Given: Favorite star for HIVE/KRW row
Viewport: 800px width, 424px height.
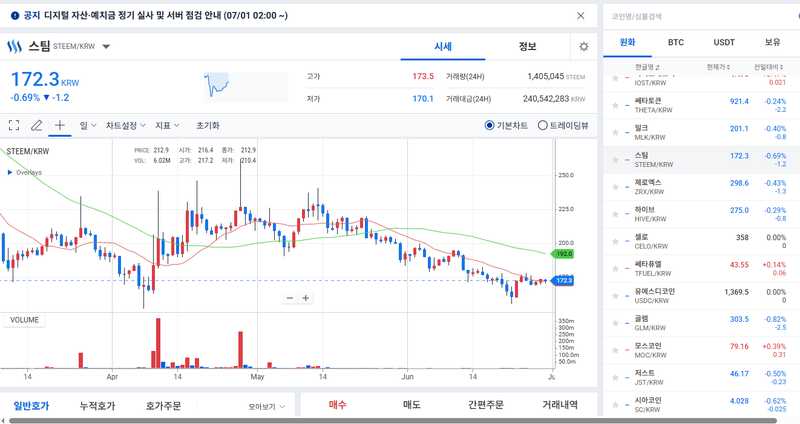Looking at the screenshot, I should pyautogui.click(x=615, y=214).
